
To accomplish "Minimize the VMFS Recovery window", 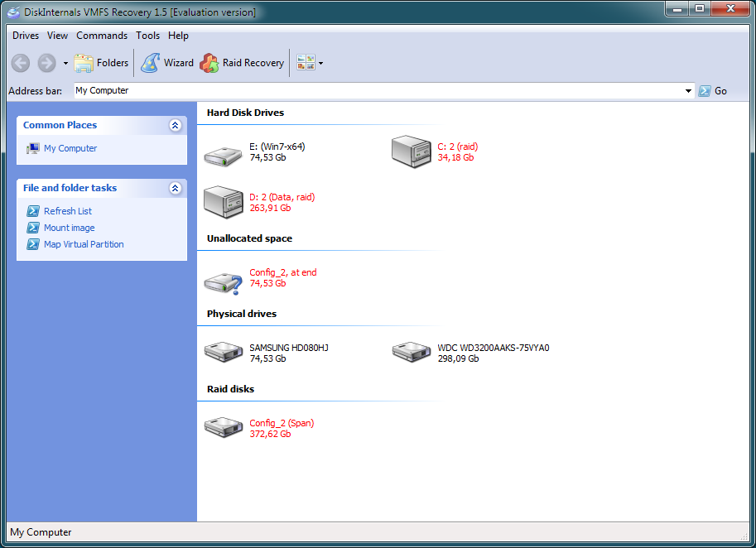I will click(677, 8).
